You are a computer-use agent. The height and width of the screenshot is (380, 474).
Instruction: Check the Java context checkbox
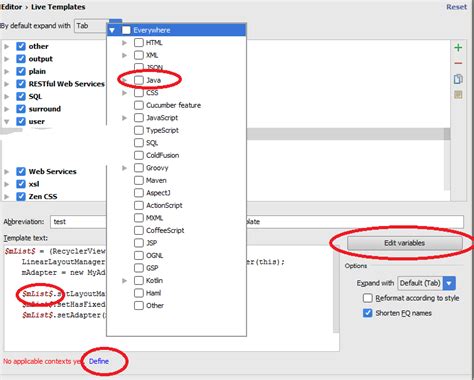click(139, 80)
